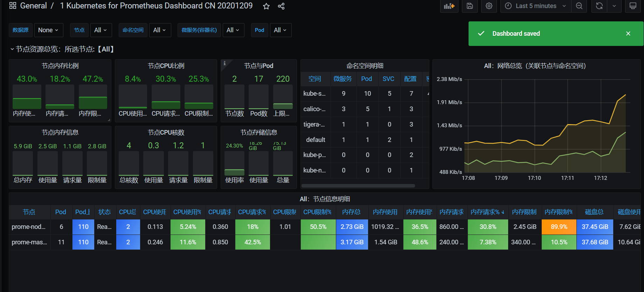Open the share dashboard icon
This screenshot has width=644, height=292.
(x=281, y=6)
